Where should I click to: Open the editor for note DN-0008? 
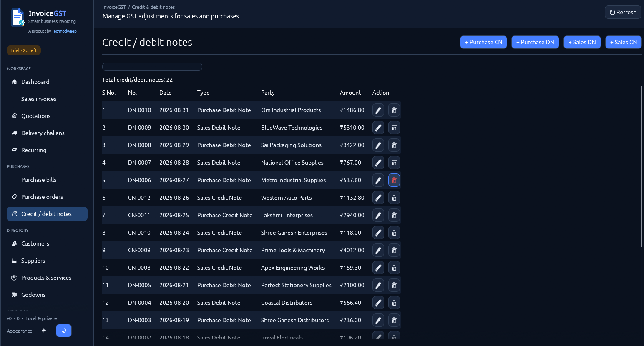click(378, 145)
